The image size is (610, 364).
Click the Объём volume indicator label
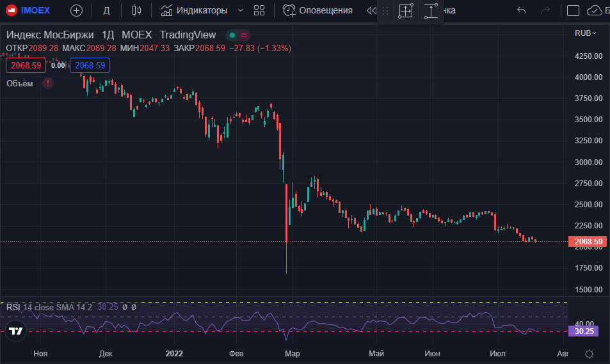[19, 83]
